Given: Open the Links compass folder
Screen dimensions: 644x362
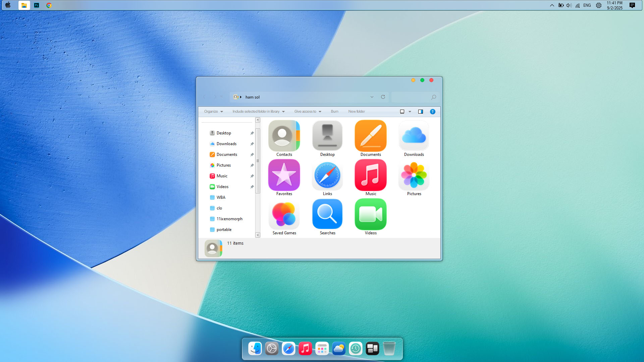Looking at the screenshot, I should (327, 175).
